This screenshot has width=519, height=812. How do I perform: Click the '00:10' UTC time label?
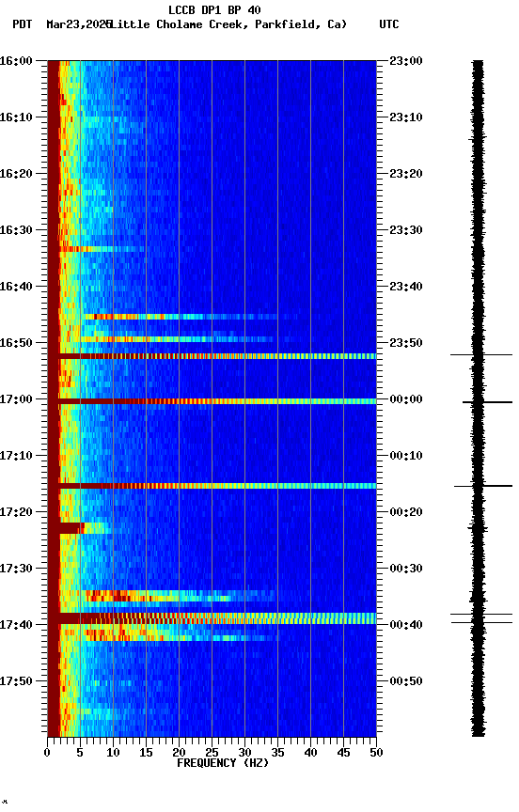[406, 456]
